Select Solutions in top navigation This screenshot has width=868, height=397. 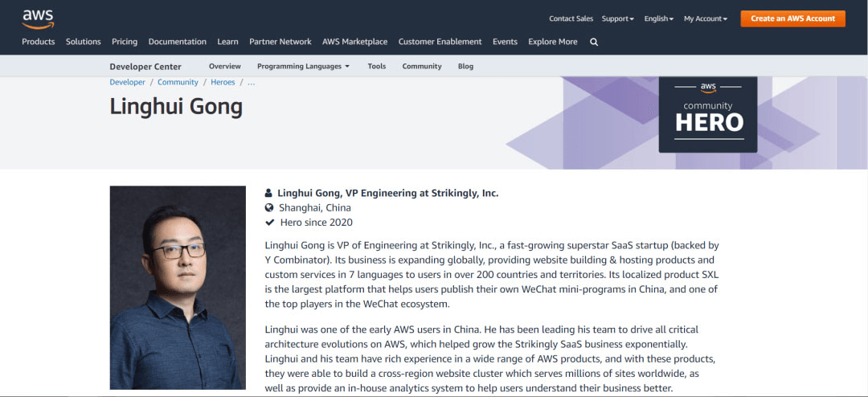point(84,42)
